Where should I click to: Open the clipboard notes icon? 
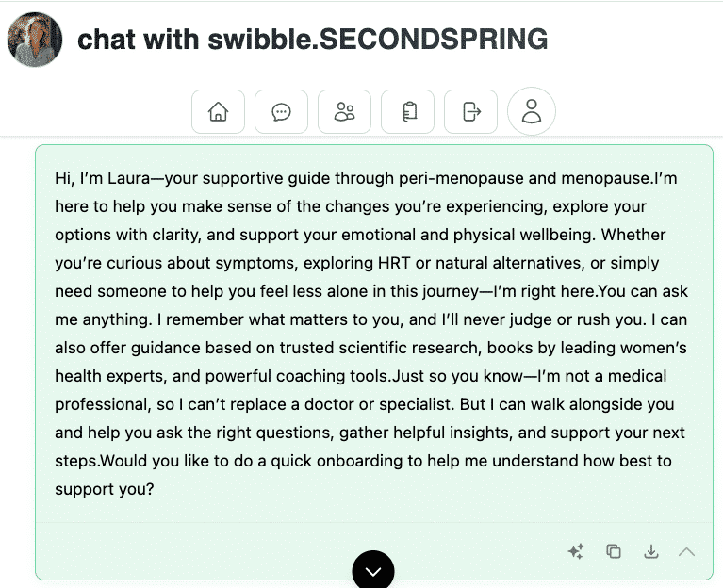click(407, 112)
